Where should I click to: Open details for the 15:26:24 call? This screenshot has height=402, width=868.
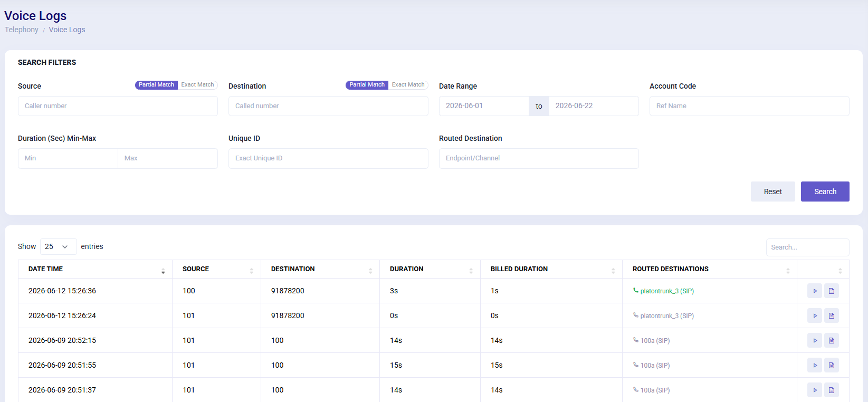coord(832,315)
